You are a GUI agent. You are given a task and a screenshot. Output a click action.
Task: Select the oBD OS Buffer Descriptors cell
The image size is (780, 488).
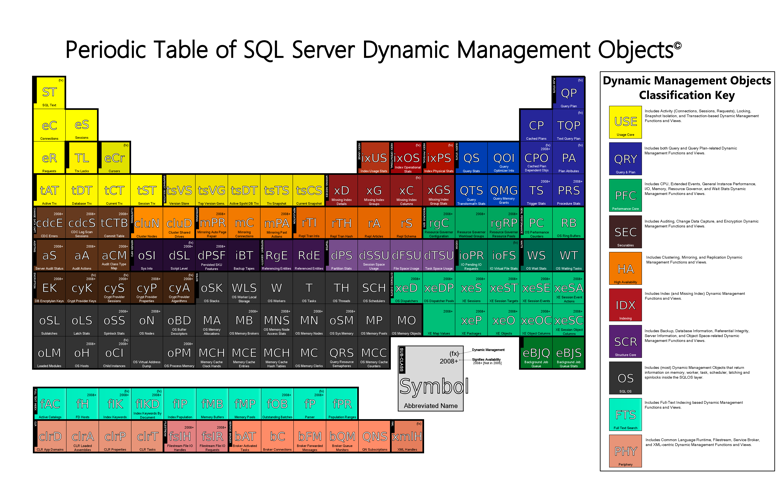pos(179,320)
